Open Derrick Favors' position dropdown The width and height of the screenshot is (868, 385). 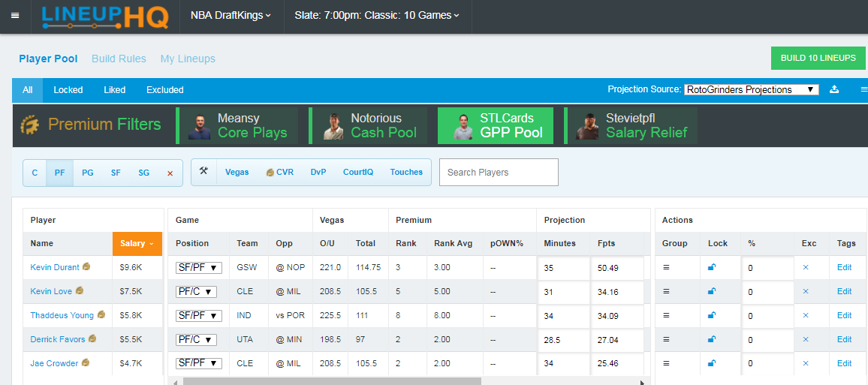pyautogui.click(x=196, y=340)
